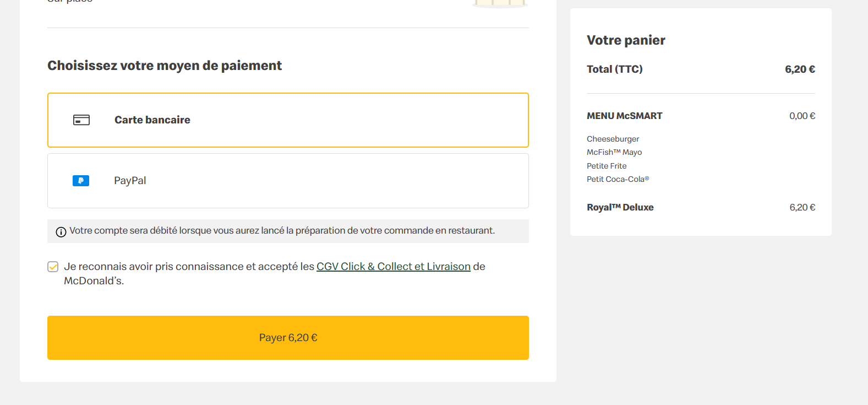Click the Cheeseburger line in cart
Screen dimensions: 868x405
point(613,139)
